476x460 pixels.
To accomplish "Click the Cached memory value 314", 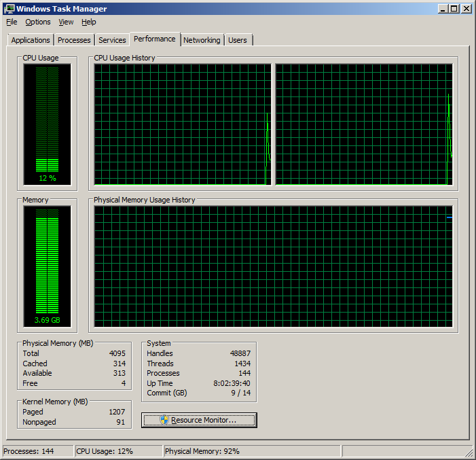I will [120, 364].
